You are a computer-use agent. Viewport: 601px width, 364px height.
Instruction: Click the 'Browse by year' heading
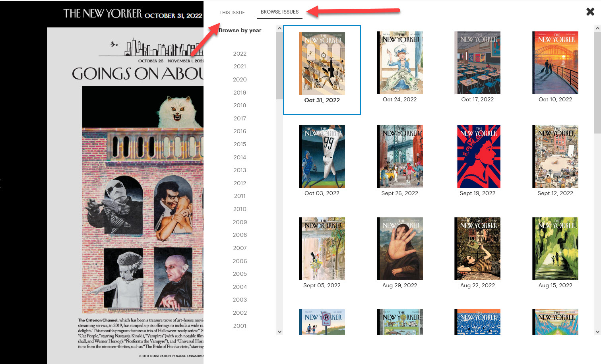[x=240, y=30]
